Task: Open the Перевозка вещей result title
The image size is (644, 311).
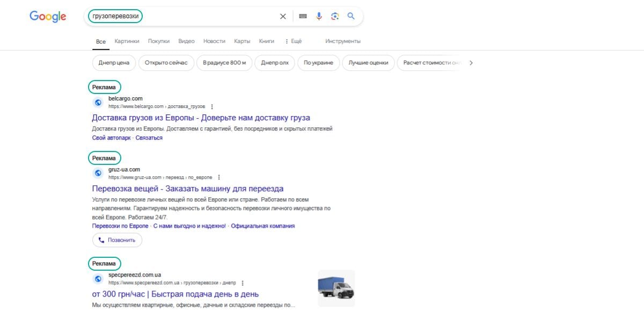Action: point(188,189)
